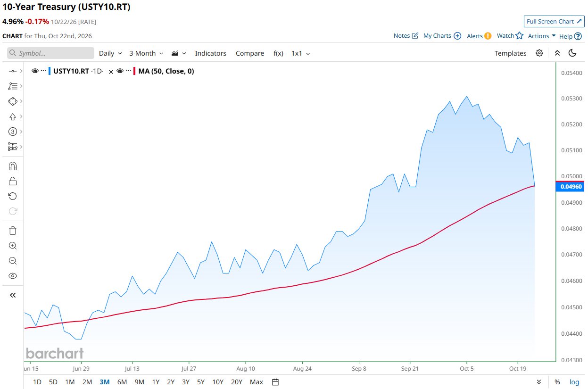Screen dimensions: 588x389
Task: Click the MA (50, Close, 0) label
Action: click(x=166, y=71)
